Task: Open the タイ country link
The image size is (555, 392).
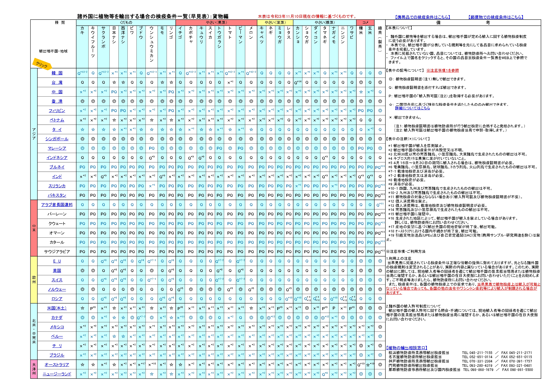Action: pyautogui.click(x=57, y=130)
